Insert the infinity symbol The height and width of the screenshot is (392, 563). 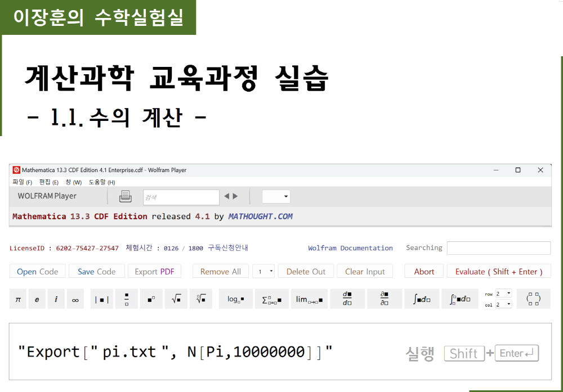75,299
